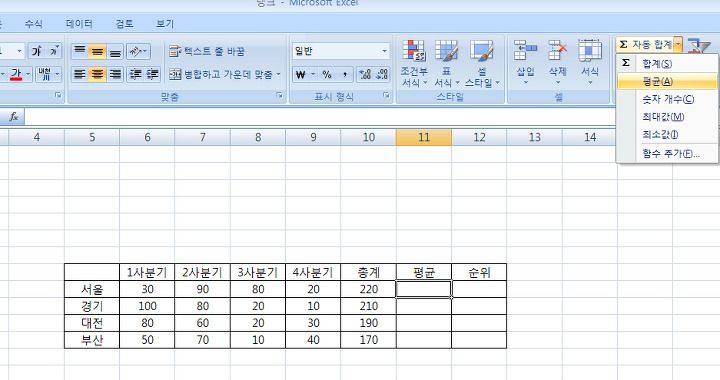Click the phonetic guide 내천 icon
Image resolution: width=720 pixels, height=380 pixels.
pos(45,74)
